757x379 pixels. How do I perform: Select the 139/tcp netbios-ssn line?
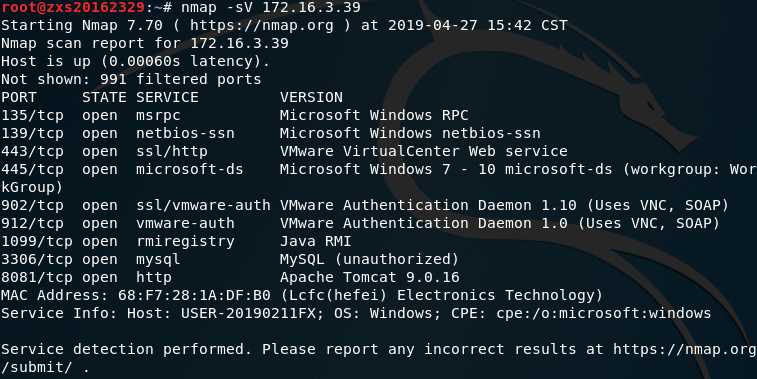271,133
